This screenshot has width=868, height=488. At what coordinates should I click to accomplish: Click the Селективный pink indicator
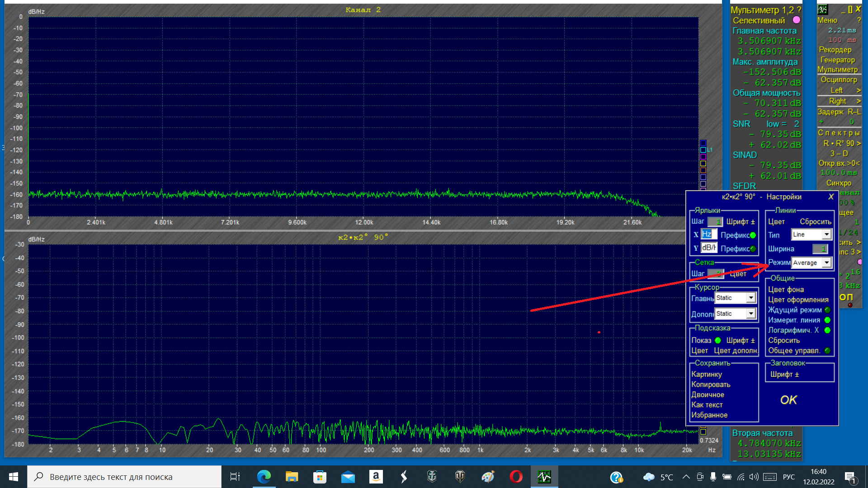pyautogui.click(x=797, y=20)
